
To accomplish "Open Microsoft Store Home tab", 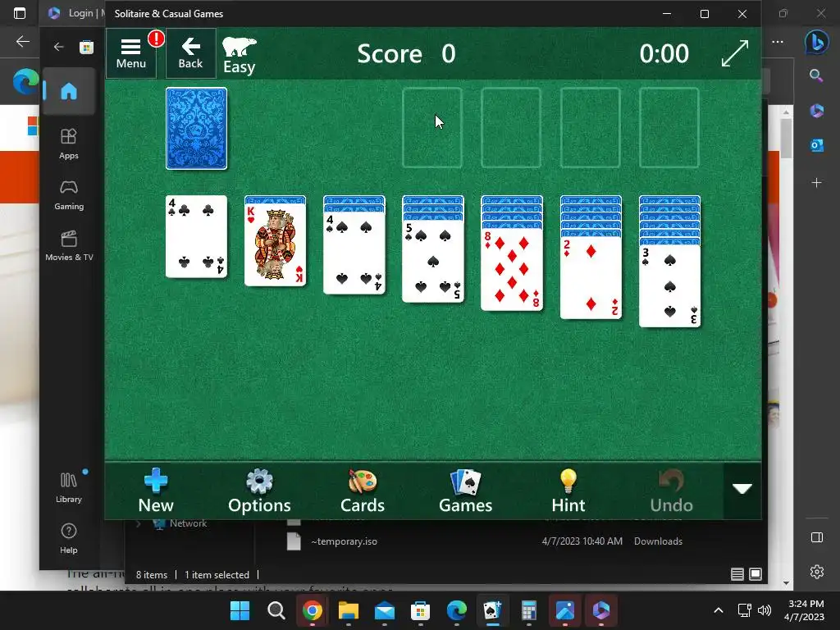I will (69, 91).
